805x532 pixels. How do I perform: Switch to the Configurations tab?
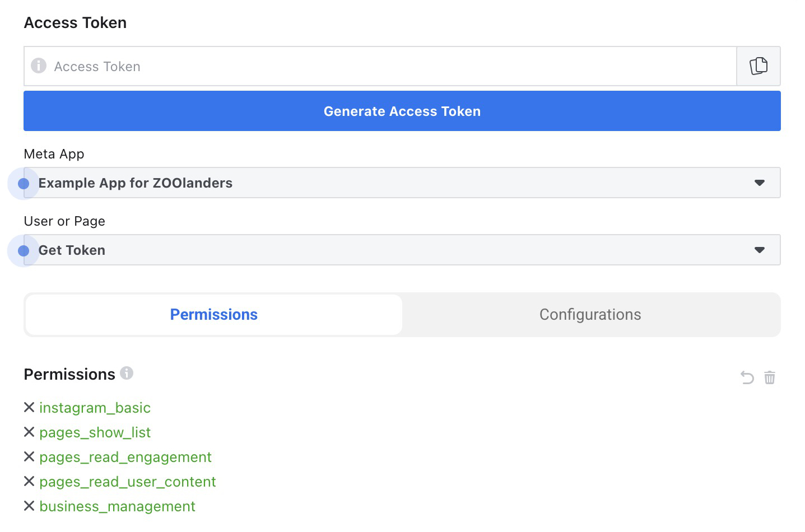pyautogui.click(x=590, y=315)
